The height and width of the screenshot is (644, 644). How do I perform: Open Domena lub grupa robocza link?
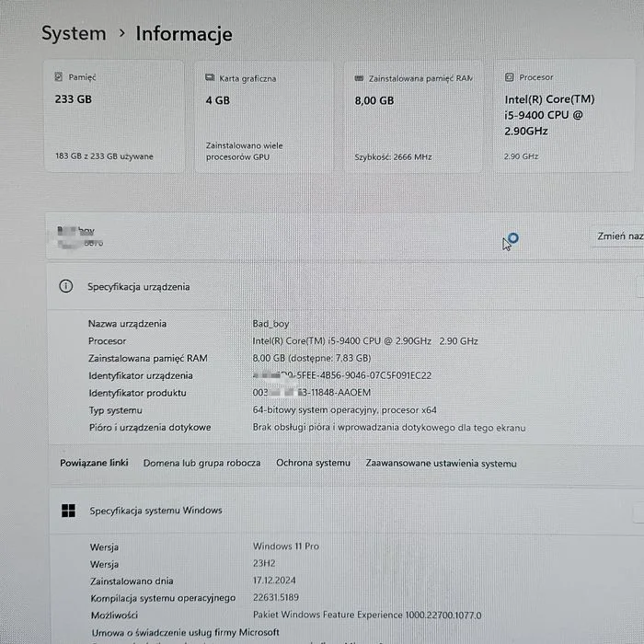[x=201, y=463]
